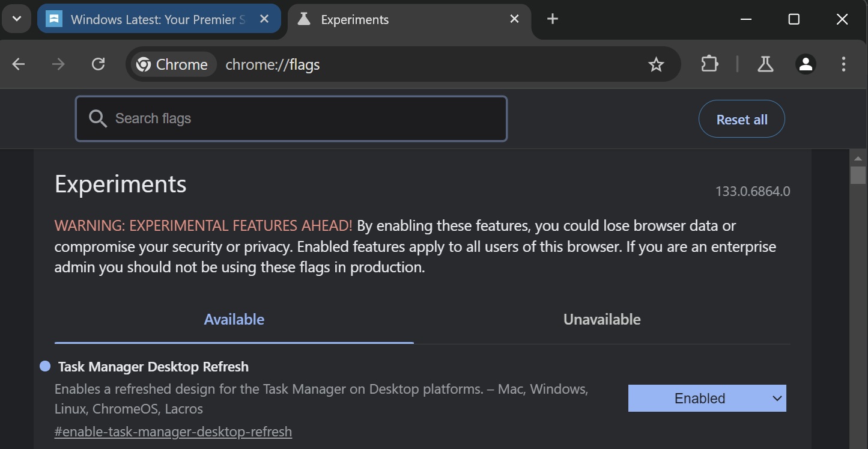Viewport: 868px width, 449px height.
Task: Close the Experiments tab
Action: pyautogui.click(x=514, y=19)
